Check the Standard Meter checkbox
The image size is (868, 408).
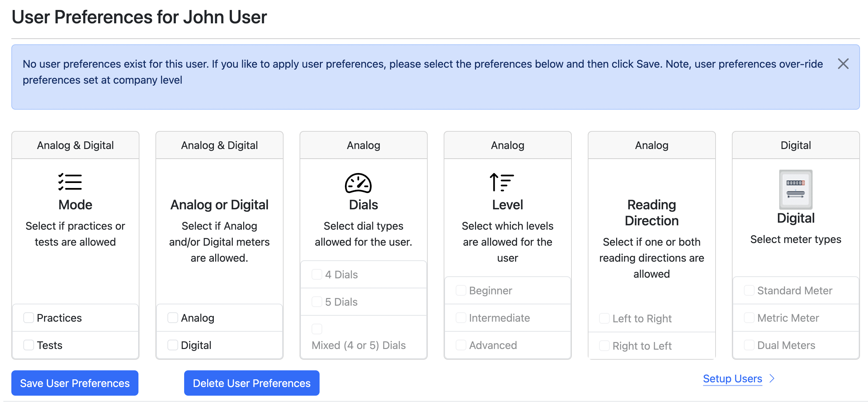(x=749, y=290)
